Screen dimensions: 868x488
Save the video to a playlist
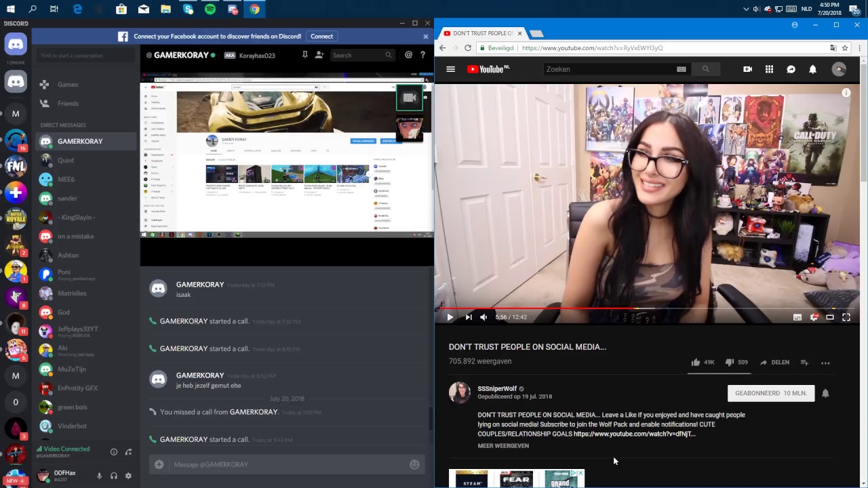[804, 363]
